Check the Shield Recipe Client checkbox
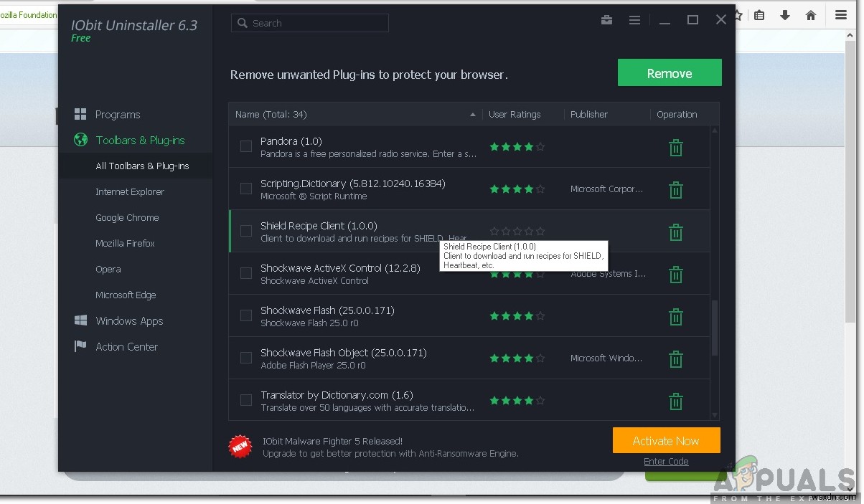Screen dimensions: 864x504 tap(246, 231)
